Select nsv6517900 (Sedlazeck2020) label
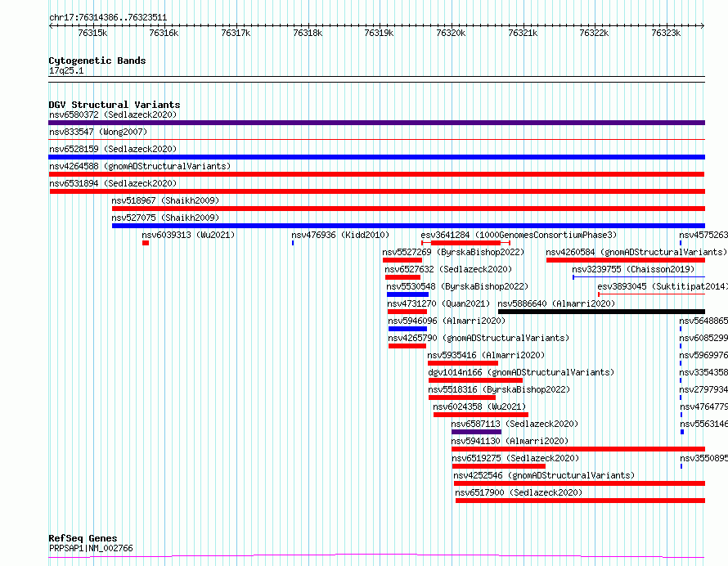The width and height of the screenshot is (728, 566). [x=519, y=492]
